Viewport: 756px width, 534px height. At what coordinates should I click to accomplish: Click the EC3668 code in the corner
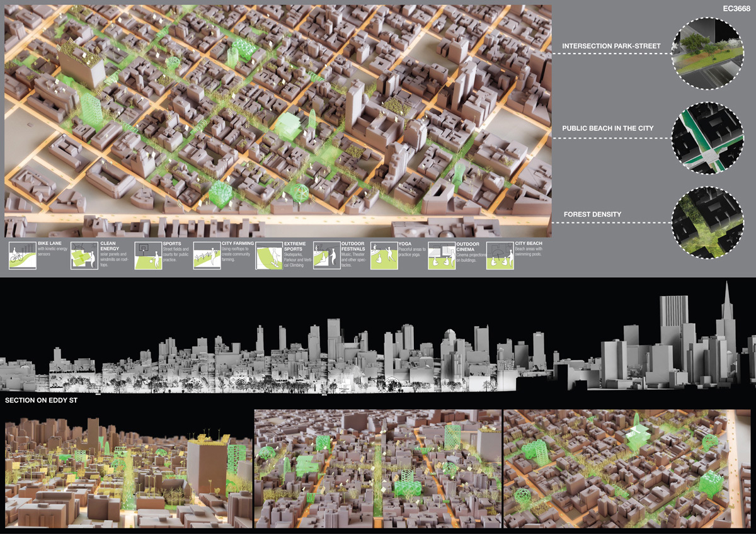(733, 10)
